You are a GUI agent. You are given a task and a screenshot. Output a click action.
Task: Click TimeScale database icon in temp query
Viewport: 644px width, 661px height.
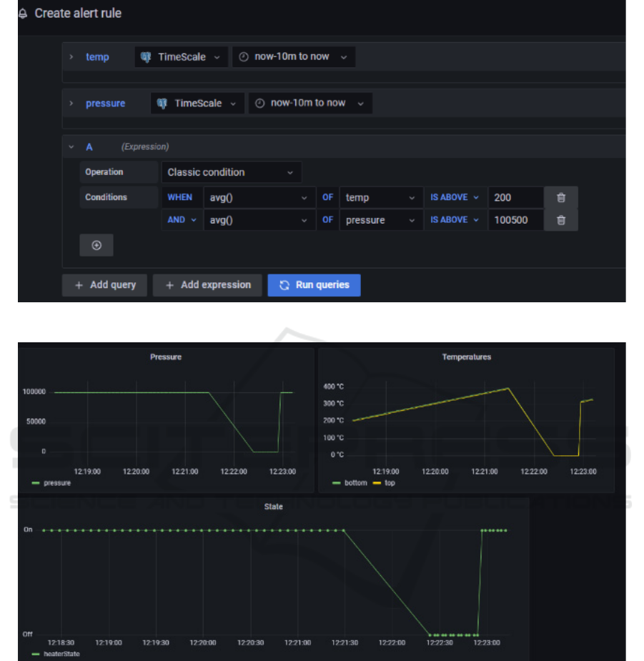[x=146, y=57]
